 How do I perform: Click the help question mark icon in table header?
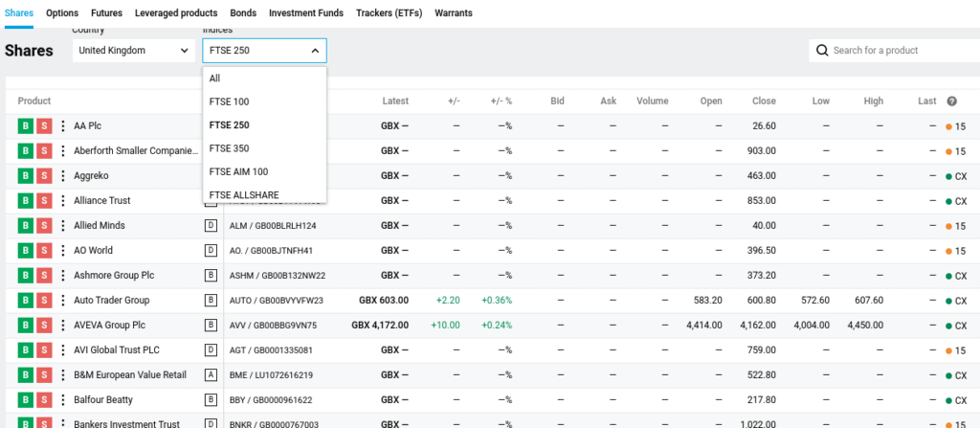(951, 101)
